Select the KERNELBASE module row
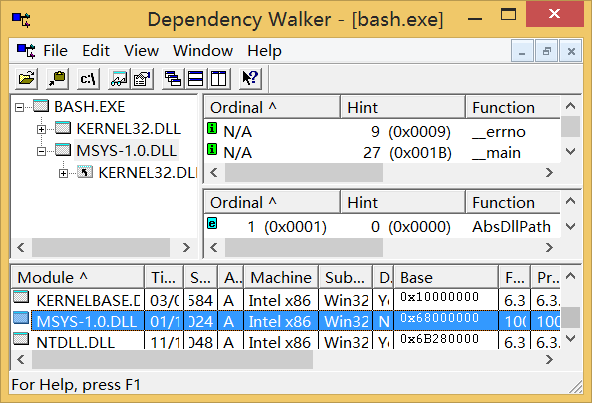 (286, 300)
